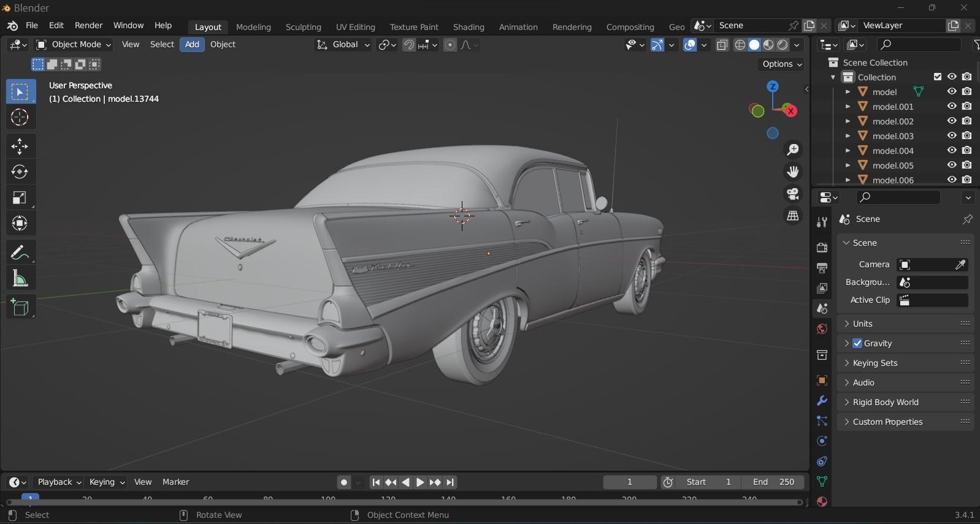The height and width of the screenshot is (524, 980).
Task: Switch to the Modeling workspace tab
Action: [x=253, y=27]
